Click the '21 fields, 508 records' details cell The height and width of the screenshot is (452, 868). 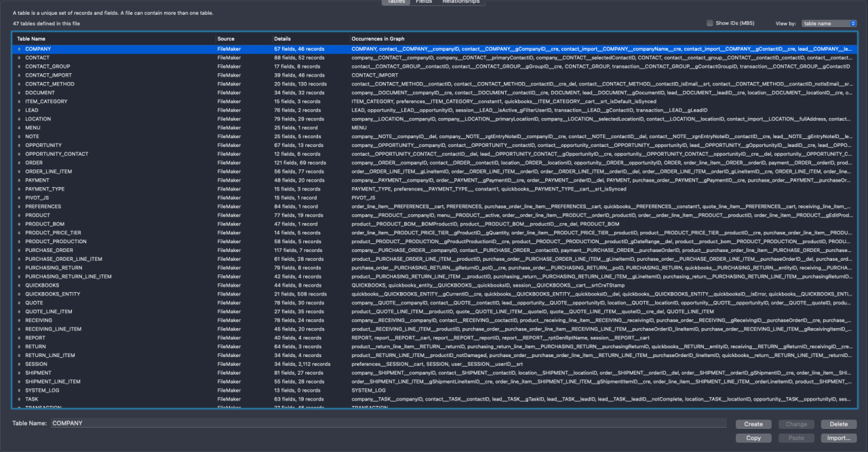click(300, 294)
